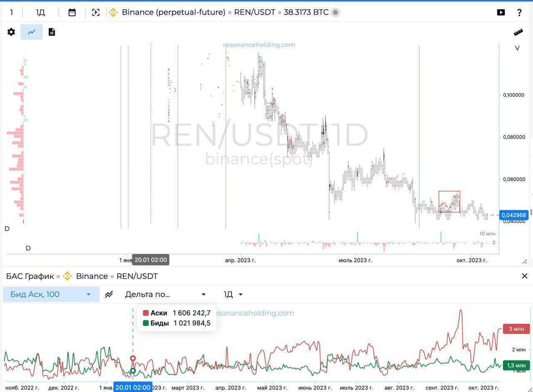Image resolution: width=533 pixels, height=392 pixels.
Task: Click the green bids point marker on crosshair
Action: 133,371
